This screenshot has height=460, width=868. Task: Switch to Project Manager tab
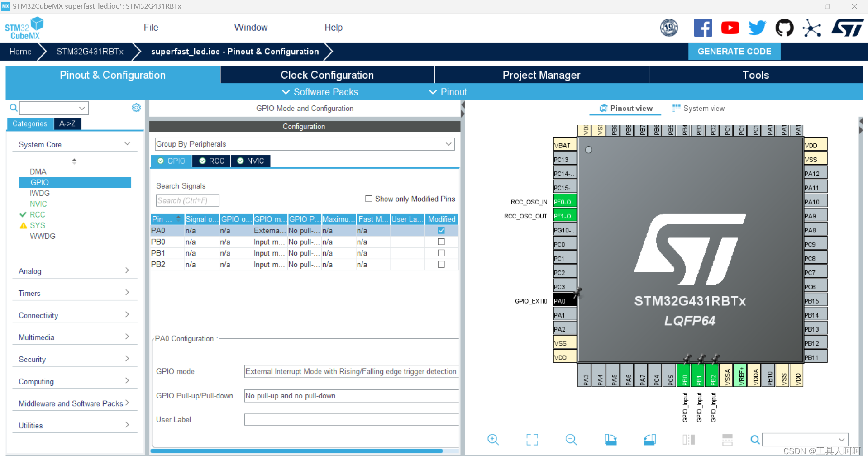coord(541,75)
